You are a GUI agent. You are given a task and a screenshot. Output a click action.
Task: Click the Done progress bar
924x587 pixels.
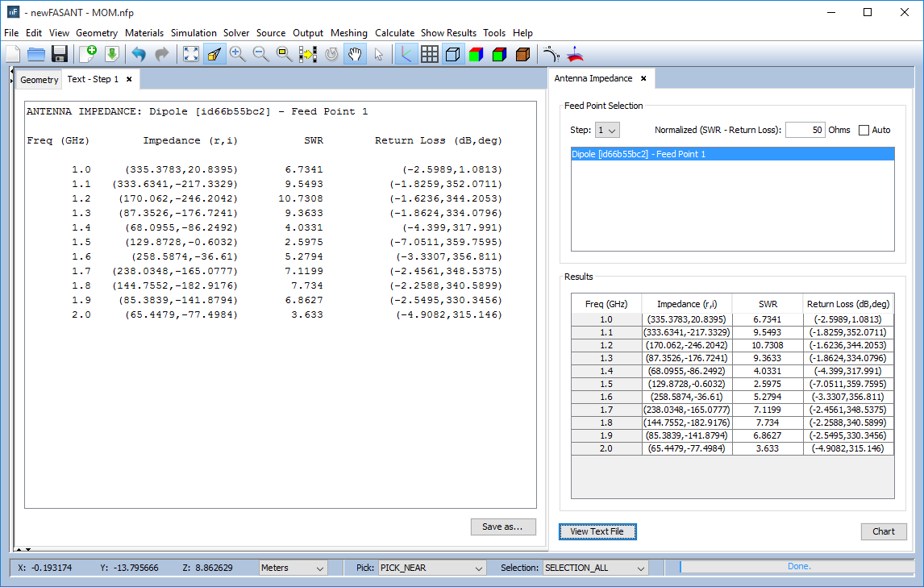tap(798, 567)
